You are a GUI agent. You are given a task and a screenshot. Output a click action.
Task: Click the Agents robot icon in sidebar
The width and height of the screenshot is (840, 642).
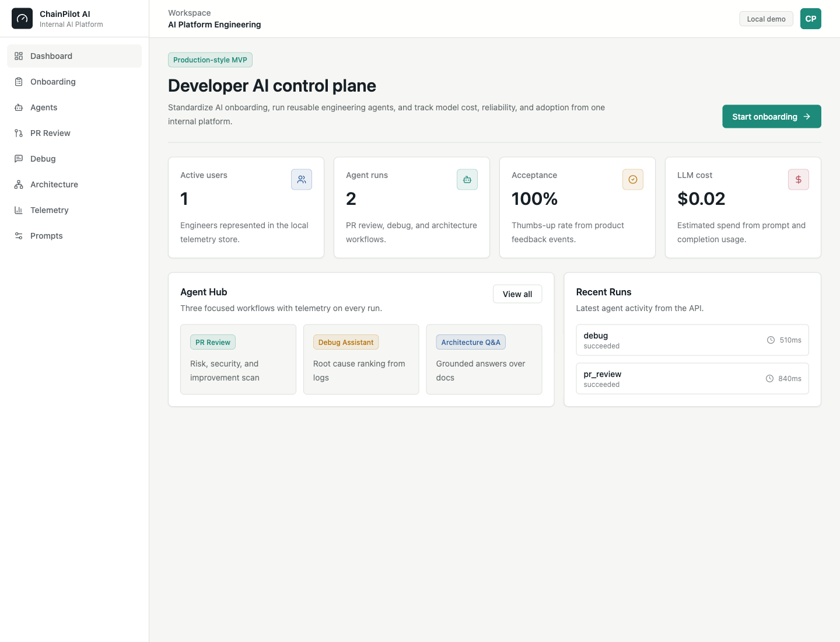pos(19,107)
